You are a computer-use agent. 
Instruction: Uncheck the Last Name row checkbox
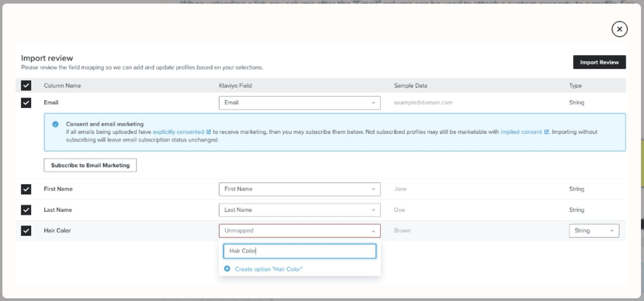click(26, 210)
